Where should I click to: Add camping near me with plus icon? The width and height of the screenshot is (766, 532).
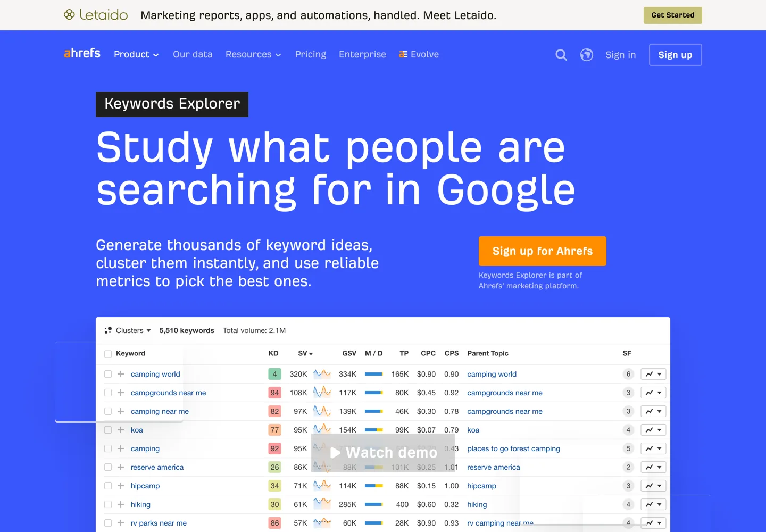pos(121,411)
